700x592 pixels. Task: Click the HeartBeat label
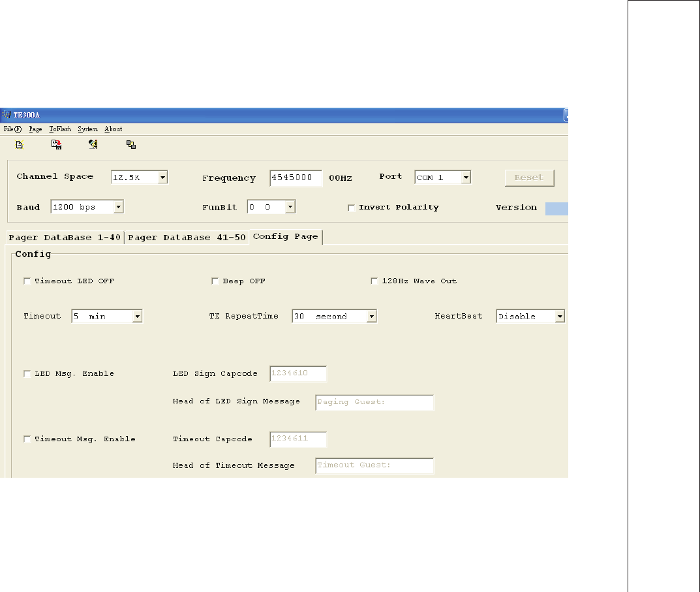(459, 316)
